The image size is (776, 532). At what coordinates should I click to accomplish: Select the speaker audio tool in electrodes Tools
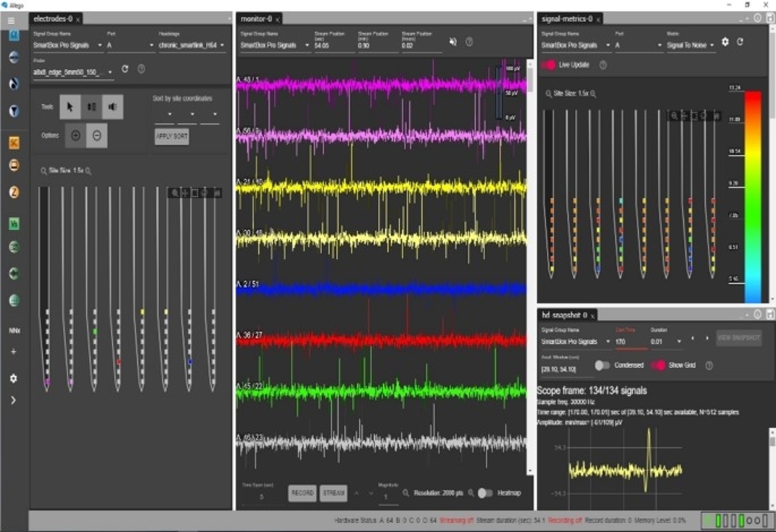tap(113, 107)
